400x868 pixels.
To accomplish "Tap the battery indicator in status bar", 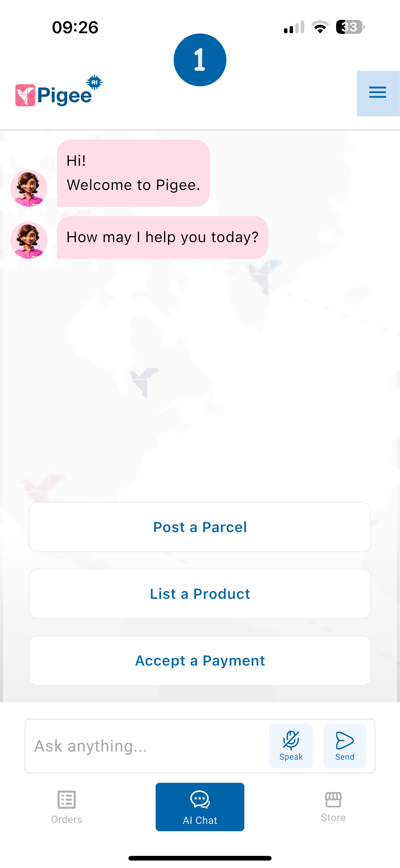I will pos(350,27).
